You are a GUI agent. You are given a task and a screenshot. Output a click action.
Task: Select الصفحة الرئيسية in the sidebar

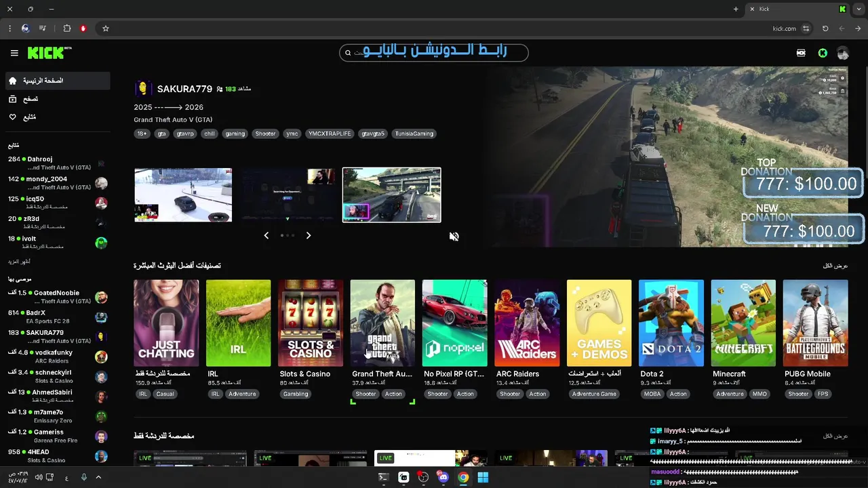point(58,81)
